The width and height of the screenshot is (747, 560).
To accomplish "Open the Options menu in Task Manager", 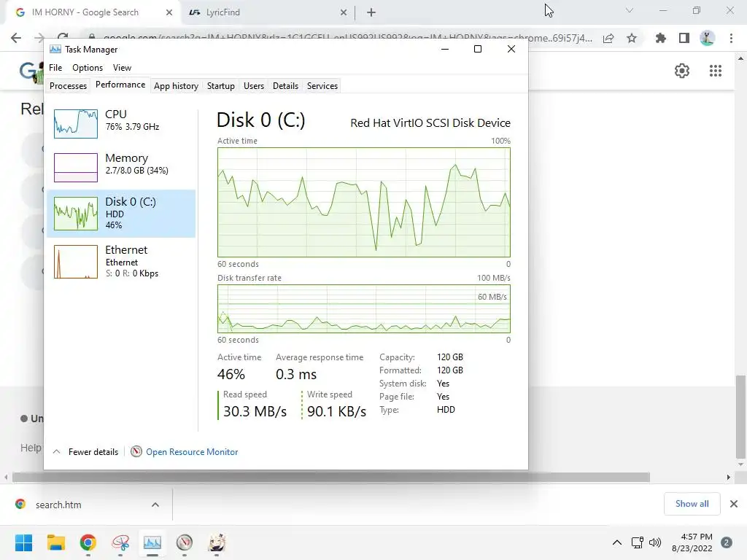I will [x=88, y=68].
